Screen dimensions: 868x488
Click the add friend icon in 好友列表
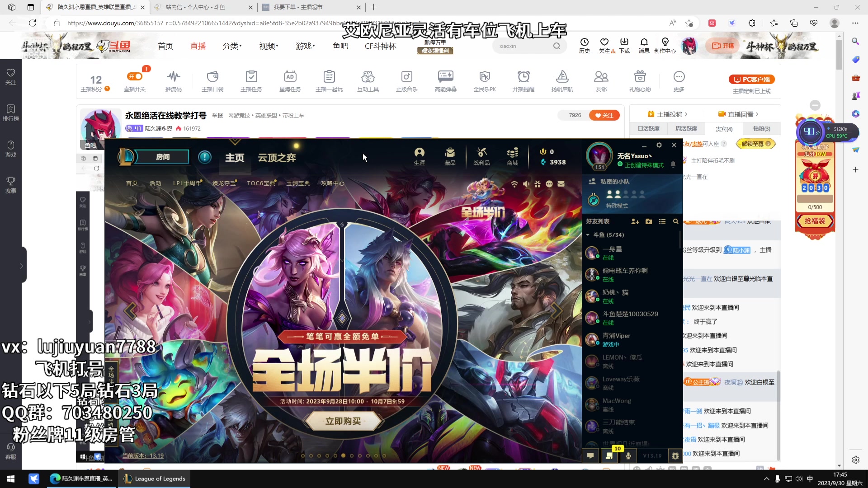635,221
